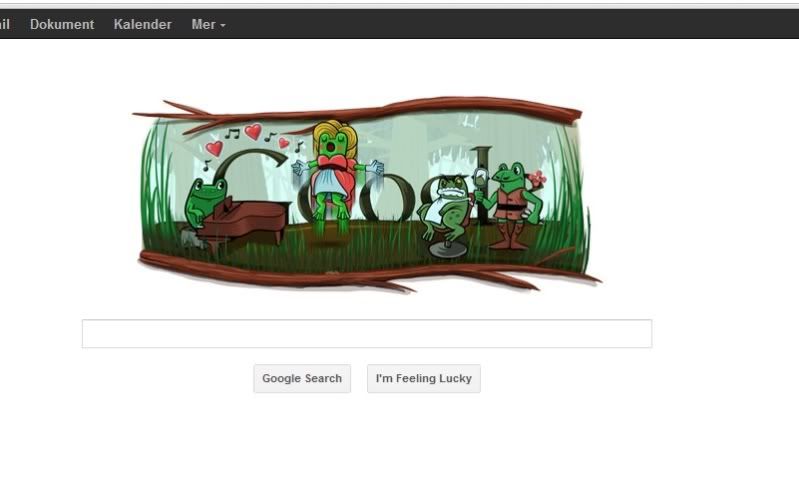Image resolution: width=799 pixels, height=494 pixels.
Task: Click inside the Google search box
Action: (x=367, y=334)
